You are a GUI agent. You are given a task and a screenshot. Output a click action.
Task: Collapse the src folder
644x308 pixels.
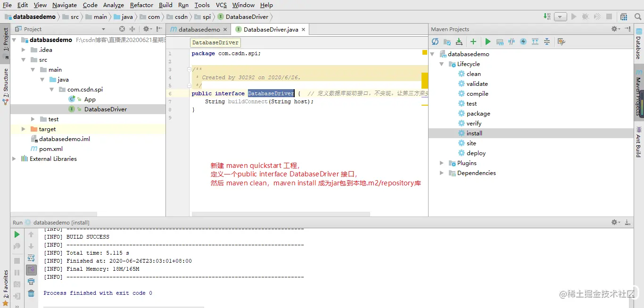click(x=24, y=59)
